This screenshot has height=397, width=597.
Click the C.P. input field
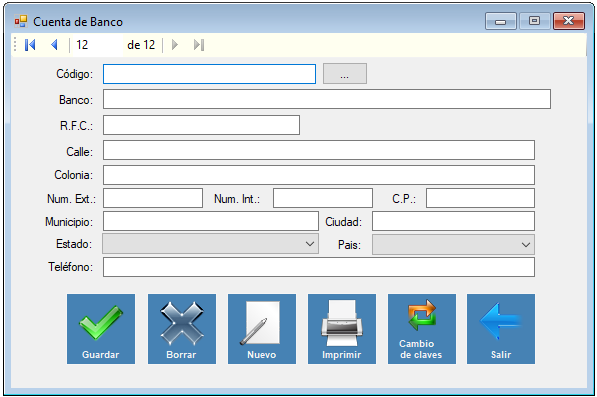point(480,198)
